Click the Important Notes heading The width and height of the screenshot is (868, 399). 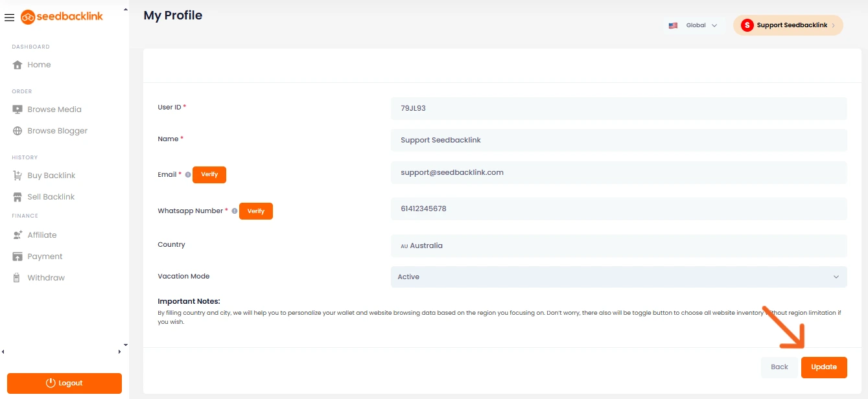[189, 301]
